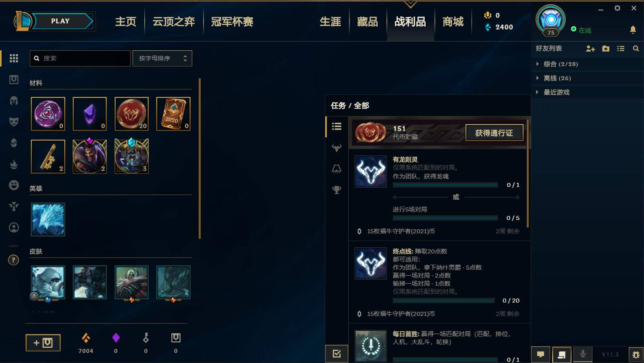Toggle the missions panel checkmark button

click(337, 354)
